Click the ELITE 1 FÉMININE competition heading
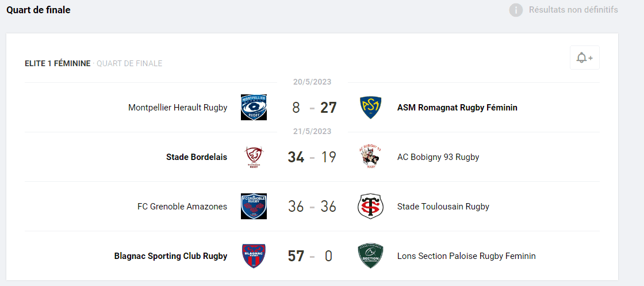 57,63
